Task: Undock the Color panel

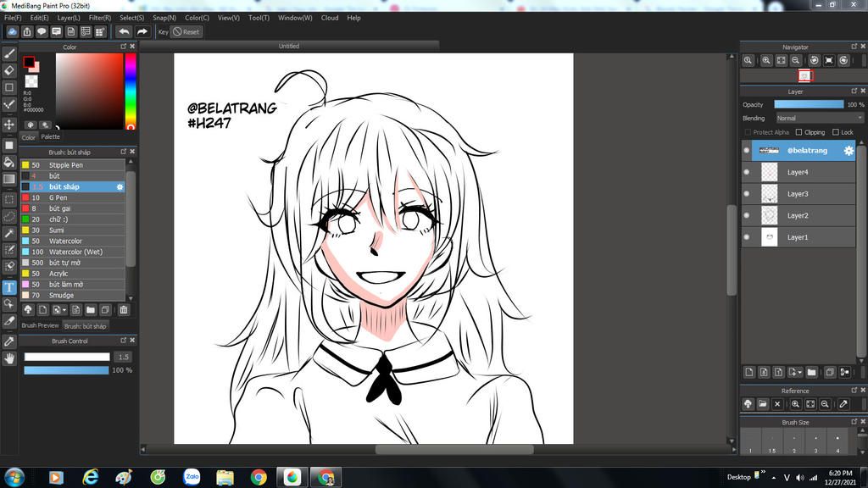Action: pos(124,47)
